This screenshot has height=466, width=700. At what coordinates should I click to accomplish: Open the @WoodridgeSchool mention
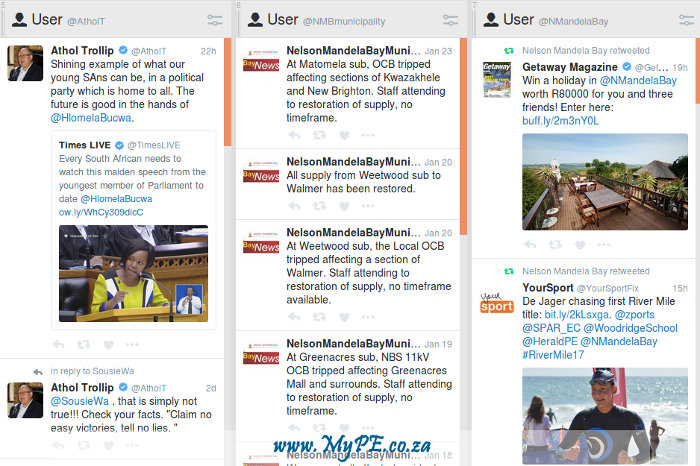[630, 328]
